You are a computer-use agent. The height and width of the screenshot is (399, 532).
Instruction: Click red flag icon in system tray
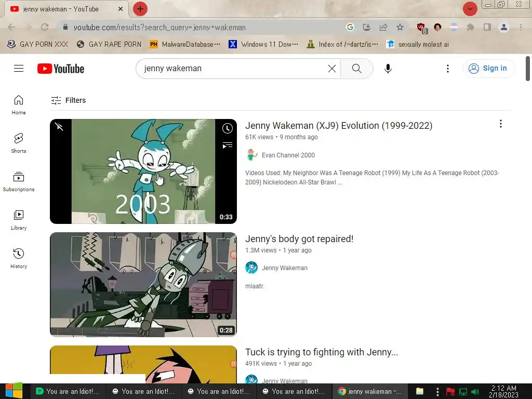coord(450,392)
